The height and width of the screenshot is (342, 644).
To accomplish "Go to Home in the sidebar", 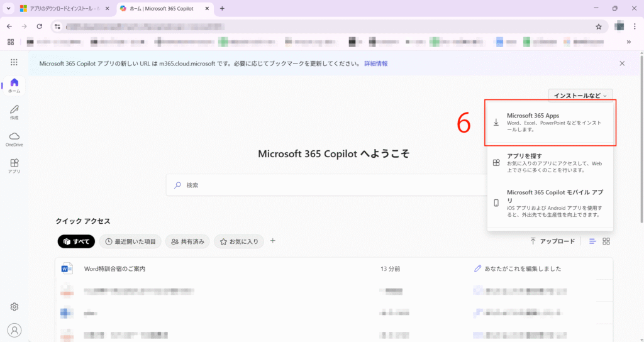I will (x=14, y=85).
